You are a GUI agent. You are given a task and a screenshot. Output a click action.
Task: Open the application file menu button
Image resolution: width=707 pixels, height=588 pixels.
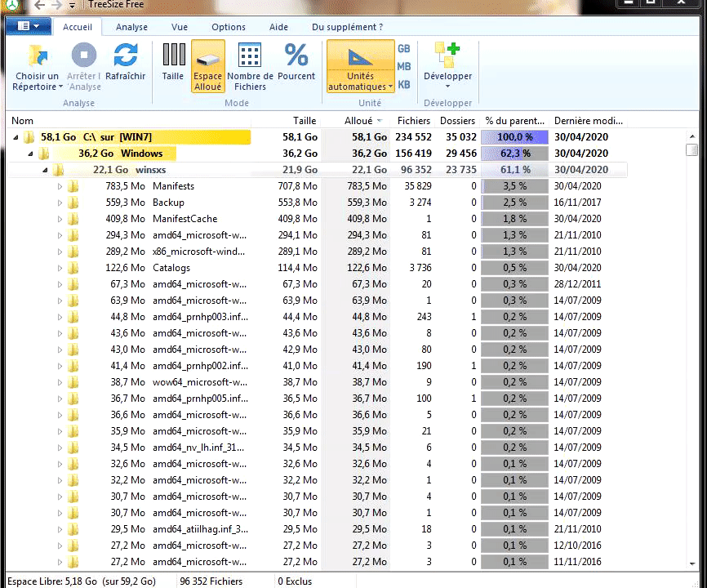click(x=29, y=26)
